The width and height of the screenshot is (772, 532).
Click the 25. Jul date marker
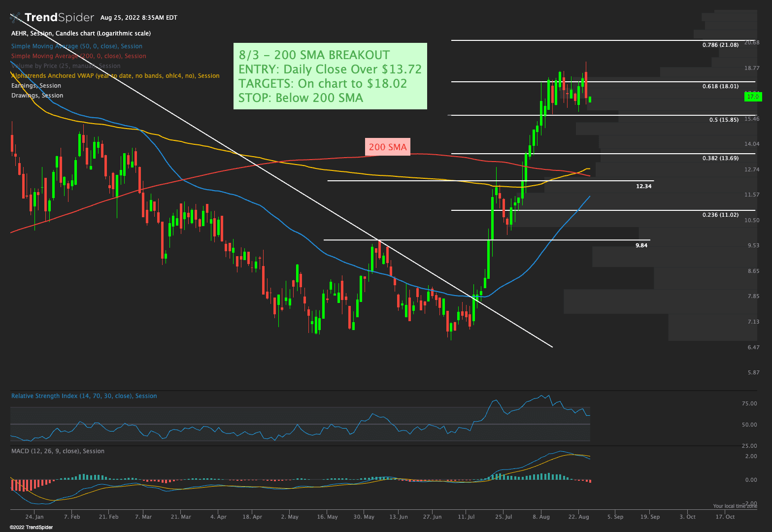coord(503,517)
